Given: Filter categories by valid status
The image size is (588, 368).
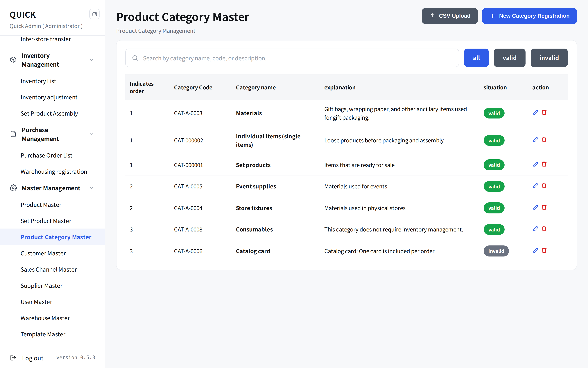Looking at the screenshot, I should pos(510,58).
